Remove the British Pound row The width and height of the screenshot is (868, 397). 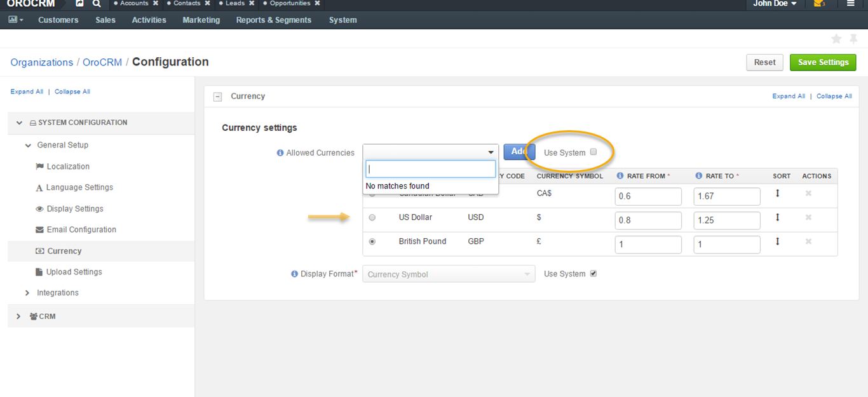[x=808, y=241]
